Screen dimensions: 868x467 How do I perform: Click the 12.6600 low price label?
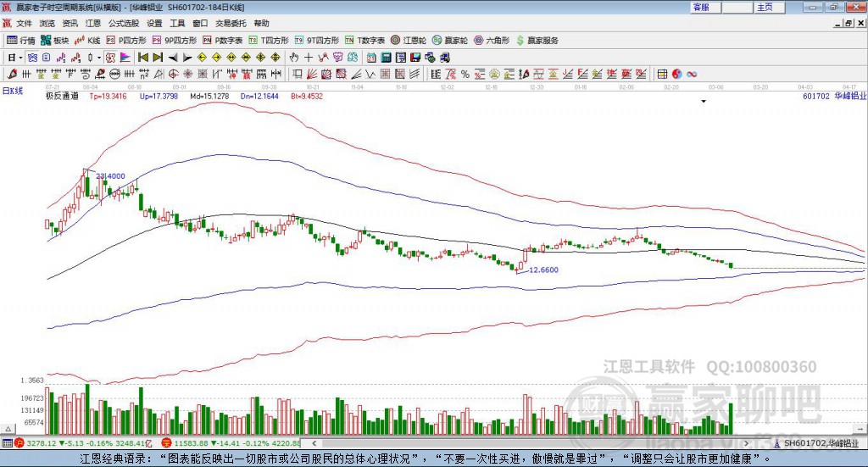tap(543, 270)
